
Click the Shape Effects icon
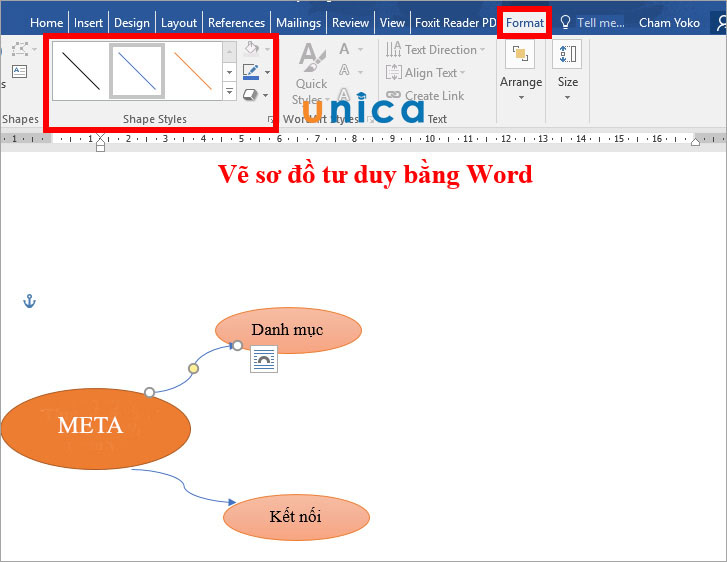coord(250,95)
